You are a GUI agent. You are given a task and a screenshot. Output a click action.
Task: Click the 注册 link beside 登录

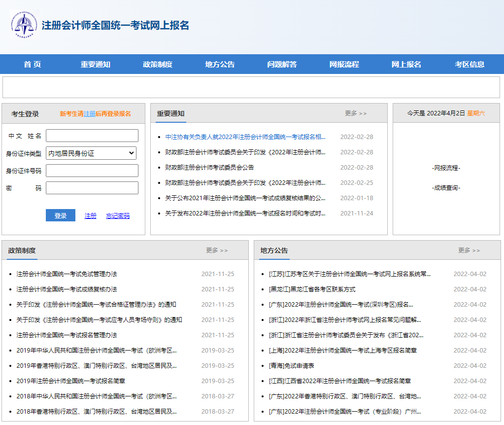90,215
